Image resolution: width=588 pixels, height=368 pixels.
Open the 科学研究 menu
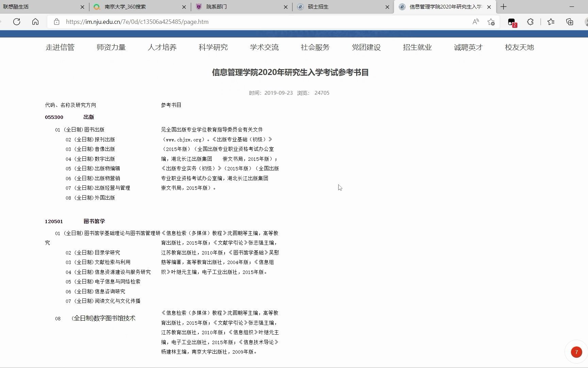pyautogui.click(x=213, y=47)
